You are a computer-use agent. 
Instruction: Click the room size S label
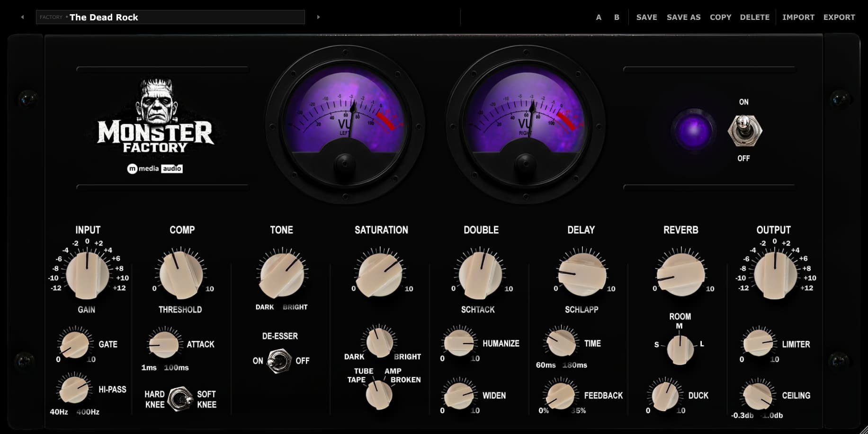pyautogui.click(x=656, y=344)
